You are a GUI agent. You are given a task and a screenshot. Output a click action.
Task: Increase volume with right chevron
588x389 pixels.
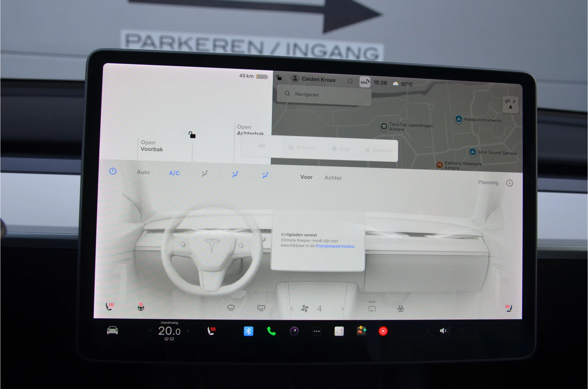462,331
